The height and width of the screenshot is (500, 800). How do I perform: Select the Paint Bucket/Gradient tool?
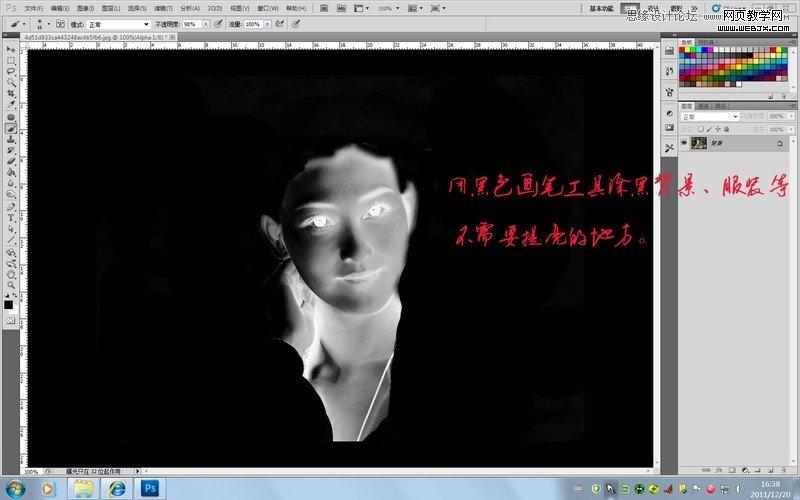(x=10, y=172)
